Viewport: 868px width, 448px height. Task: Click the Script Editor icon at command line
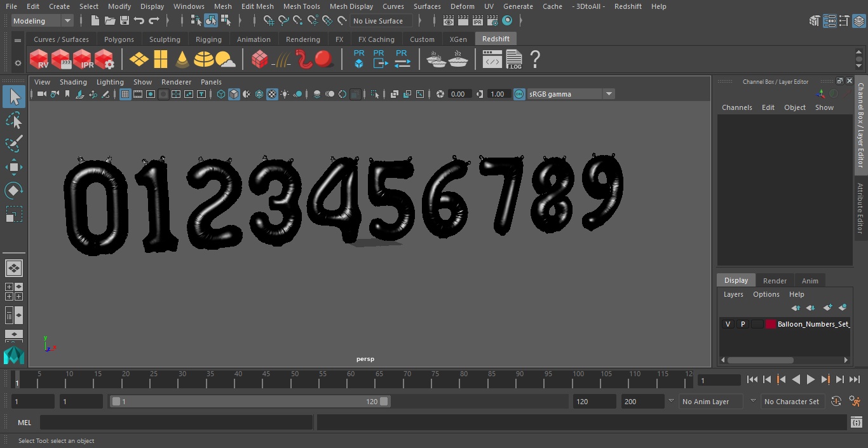[856, 423]
